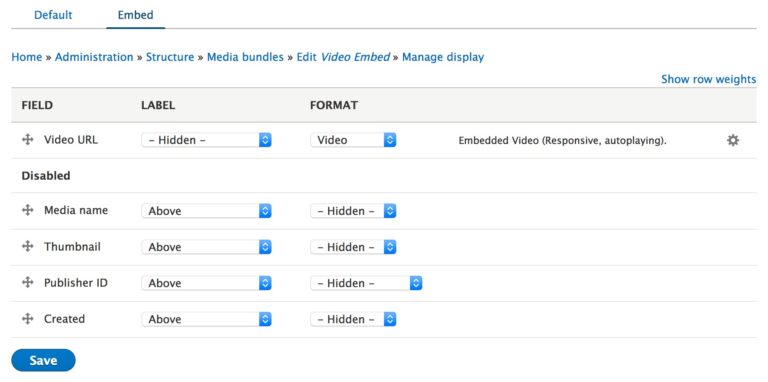Click the Media name field name
This screenshot has height=382, width=768.
76,211
